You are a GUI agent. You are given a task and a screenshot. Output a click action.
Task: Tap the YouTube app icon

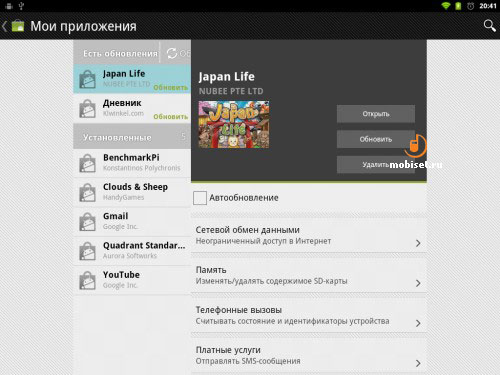[x=87, y=280]
